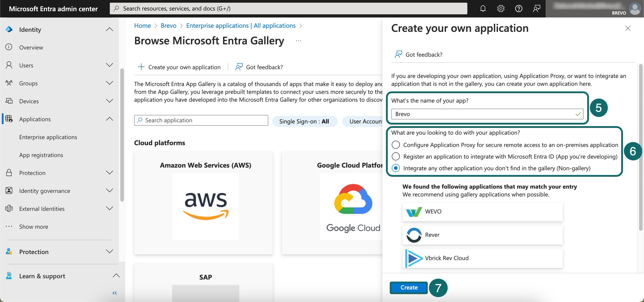Click the Search application input field
The image size is (644, 302).
point(201,121)
